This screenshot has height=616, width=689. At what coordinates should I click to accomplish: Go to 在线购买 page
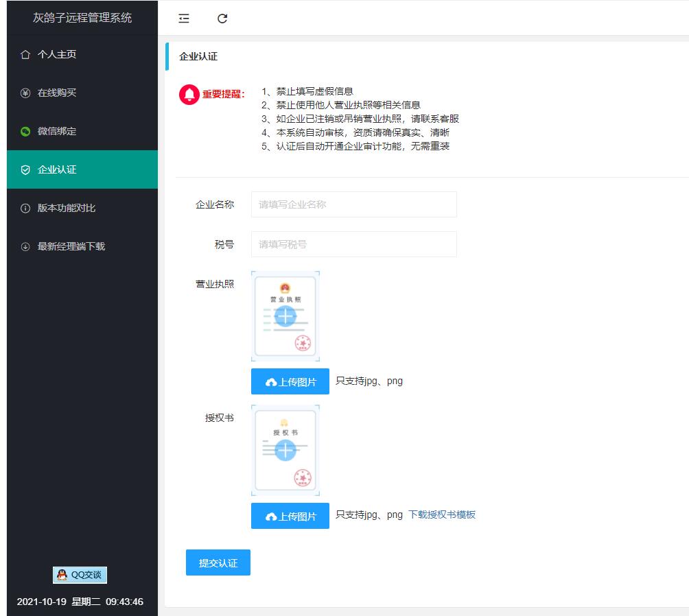[57, 93]
